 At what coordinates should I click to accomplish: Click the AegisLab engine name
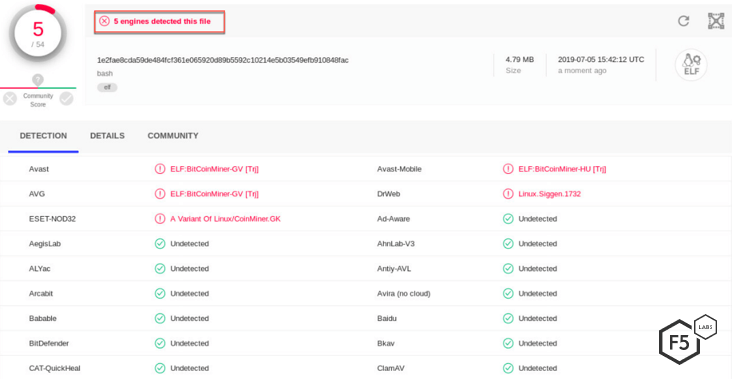[45, 244]
